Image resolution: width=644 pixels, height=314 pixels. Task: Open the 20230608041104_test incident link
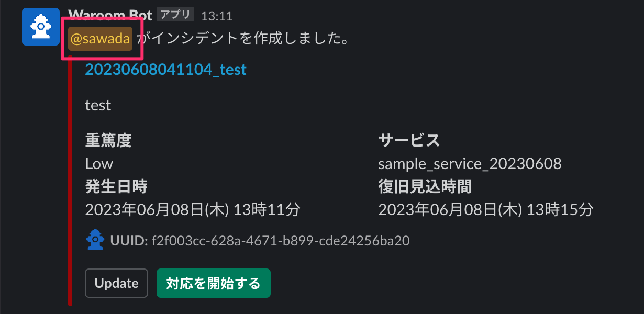pos(165,69)
